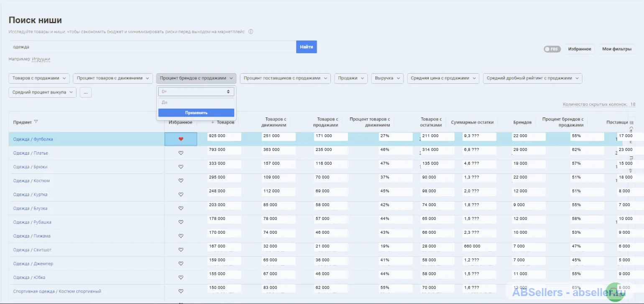Image resolution: width=644 pixels, height=304 pixels.
Task: Click the example link Игрушки
Action: 41,59
